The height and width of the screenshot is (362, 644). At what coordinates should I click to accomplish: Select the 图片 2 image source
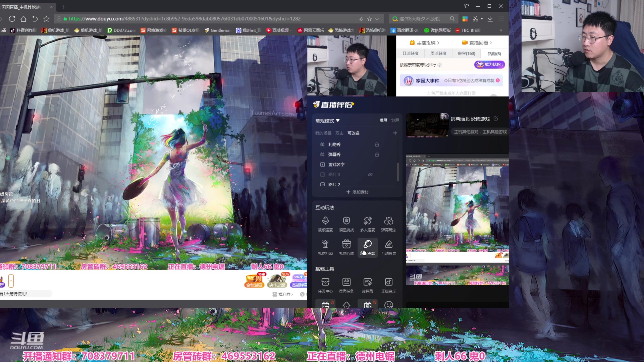point(334,184)
